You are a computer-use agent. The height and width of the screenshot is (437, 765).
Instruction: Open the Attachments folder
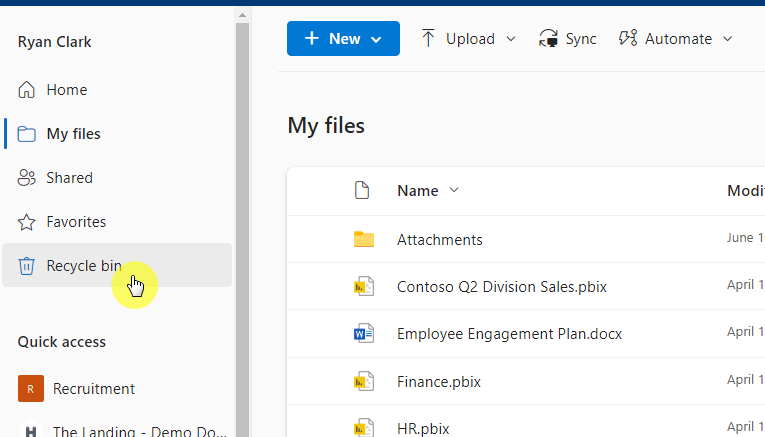440,240
